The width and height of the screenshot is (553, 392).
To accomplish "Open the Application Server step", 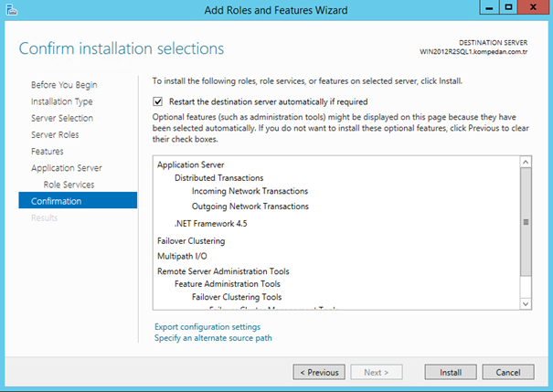I will (67, 168).
